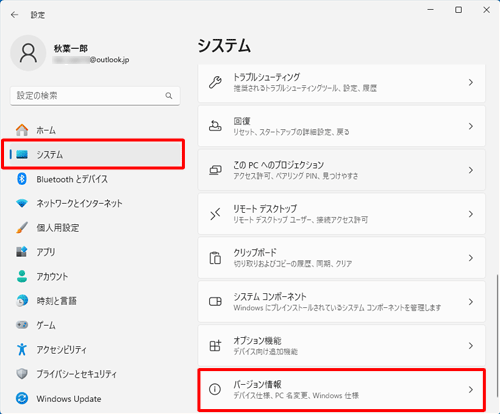Open クリップボード settings
The image size is (500, 414).
click(341, 258)
